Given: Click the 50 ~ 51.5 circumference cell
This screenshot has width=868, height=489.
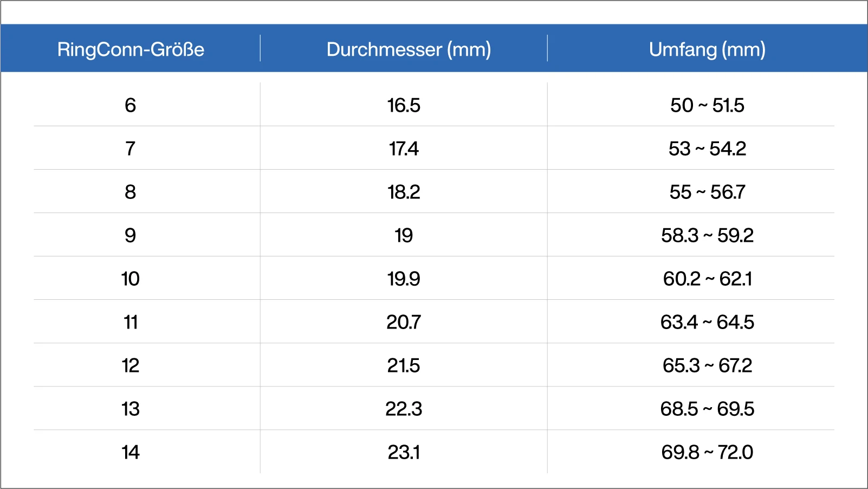Looking at the screenshot, I should point(707,105).
